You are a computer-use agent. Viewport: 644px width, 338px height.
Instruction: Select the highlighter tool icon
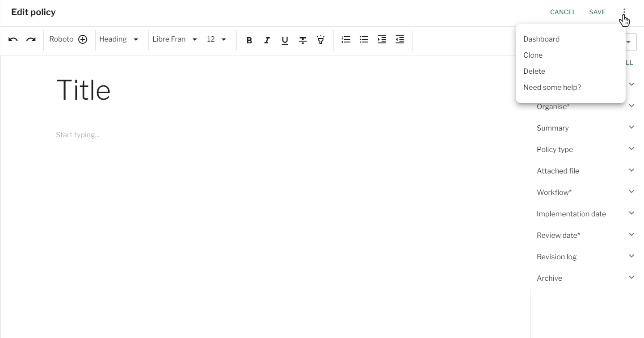[320, 40]
